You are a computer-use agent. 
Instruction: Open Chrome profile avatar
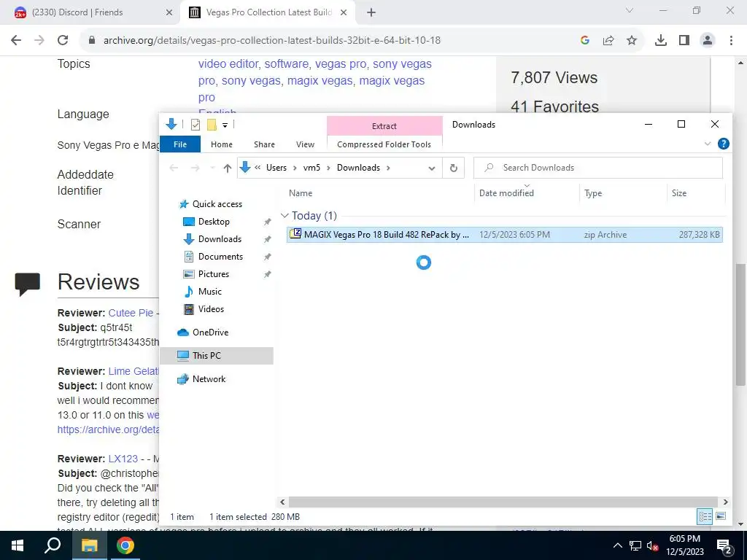(x=708, y=41)
